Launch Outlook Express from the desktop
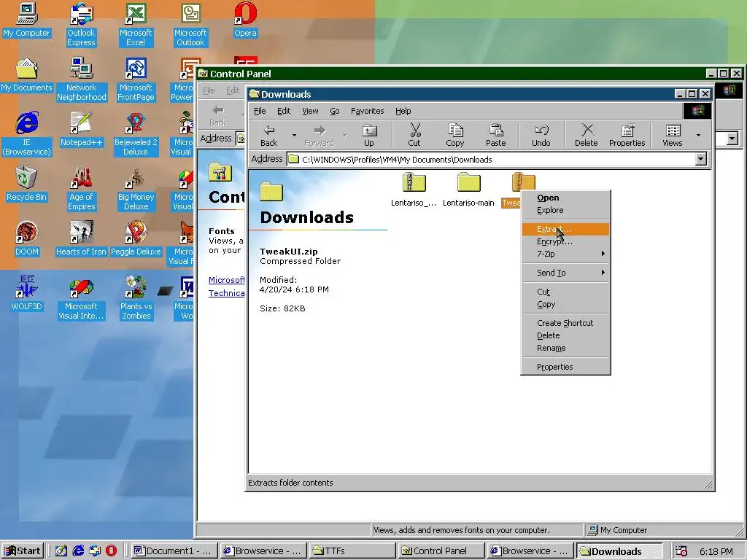747x560 pixels. pyautogui.click(x=81, y=24)
